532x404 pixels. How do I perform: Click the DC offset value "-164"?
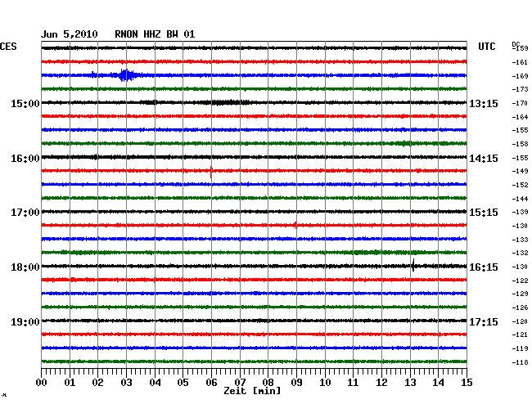pyautogui.click(x=520, y=117)
